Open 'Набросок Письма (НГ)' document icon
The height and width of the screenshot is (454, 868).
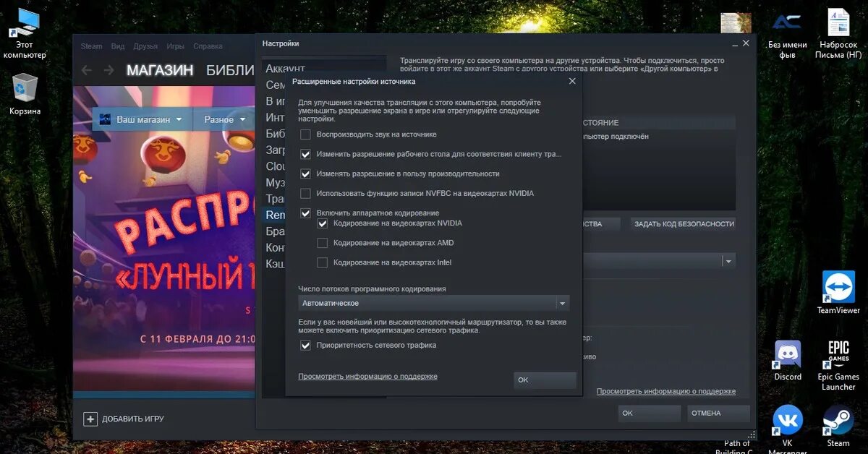point(838,35)
